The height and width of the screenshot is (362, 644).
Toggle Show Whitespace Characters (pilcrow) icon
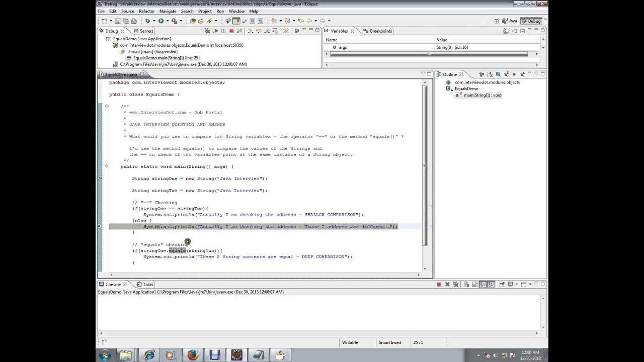pyautogui.click(x=260, y=21)
